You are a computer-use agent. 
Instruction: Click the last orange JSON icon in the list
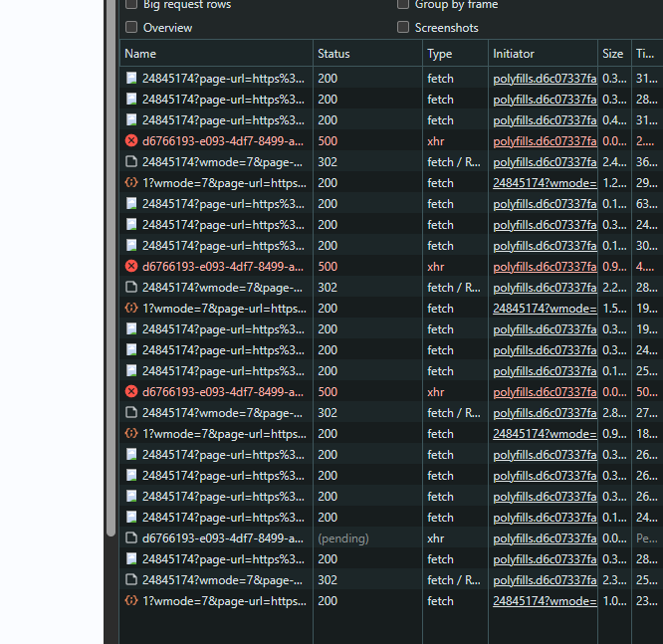click(131, 600)
